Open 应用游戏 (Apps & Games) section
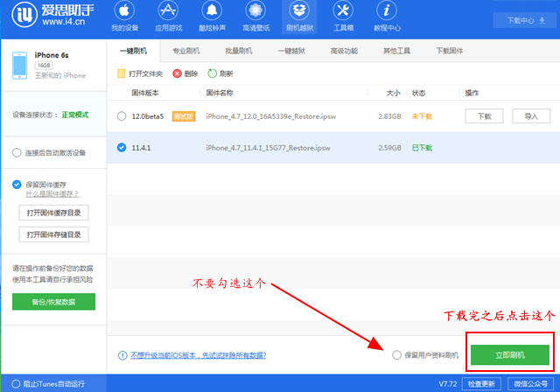This screenshot has width=560, height=392. (168, 16)
